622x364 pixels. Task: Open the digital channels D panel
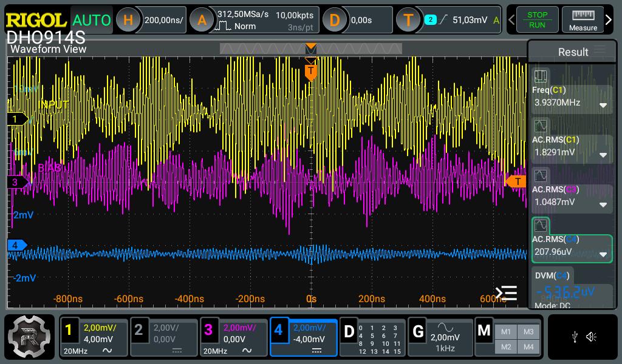click(348, 331)
